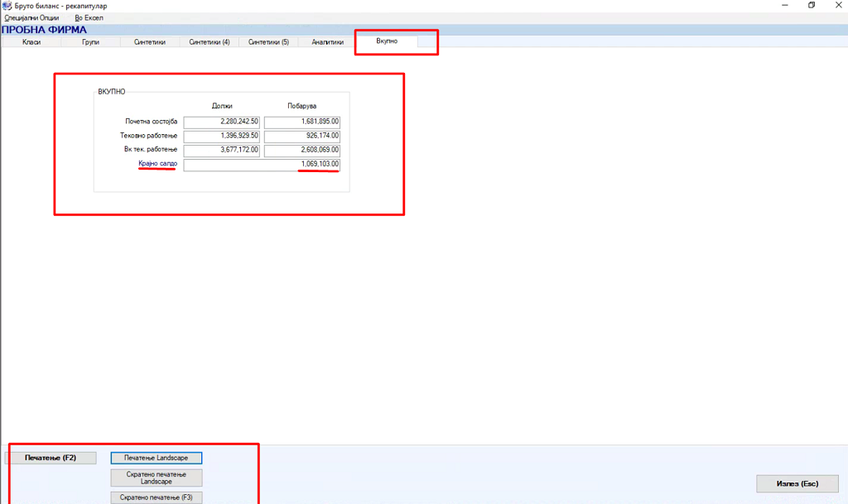Click the Почетна состојба Побарува field
Viewport: 848px width, 504px height.
[x=302, y=122]
